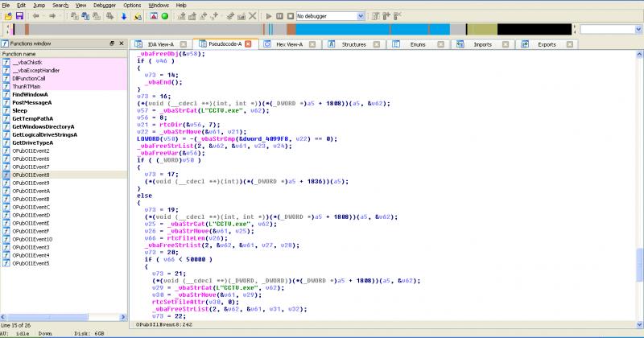Open the View menu
Viewport: 644px width, 338px height.
(x=81, y=5)
